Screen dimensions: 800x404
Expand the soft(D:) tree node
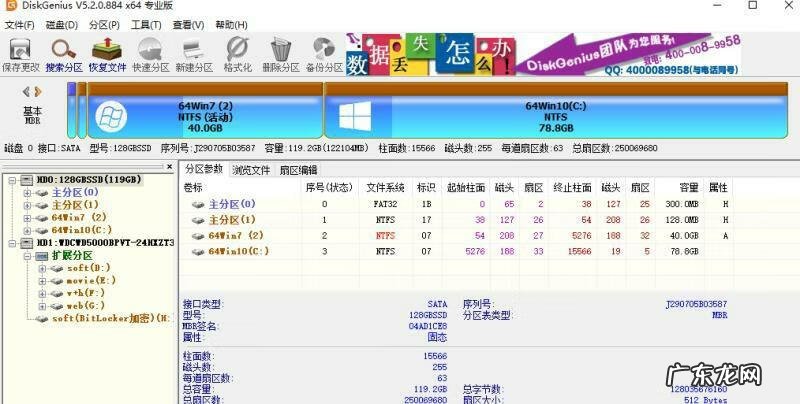click(x=41, y=268)
